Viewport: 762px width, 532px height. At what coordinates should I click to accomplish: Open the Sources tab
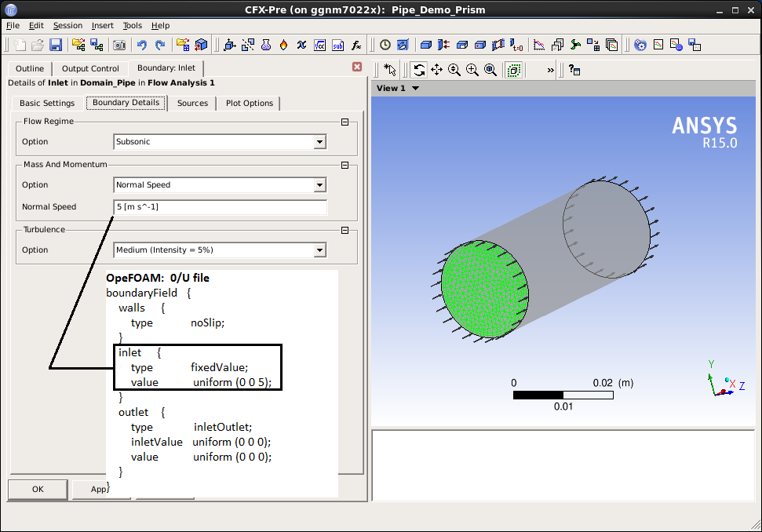tap(192, 103)
